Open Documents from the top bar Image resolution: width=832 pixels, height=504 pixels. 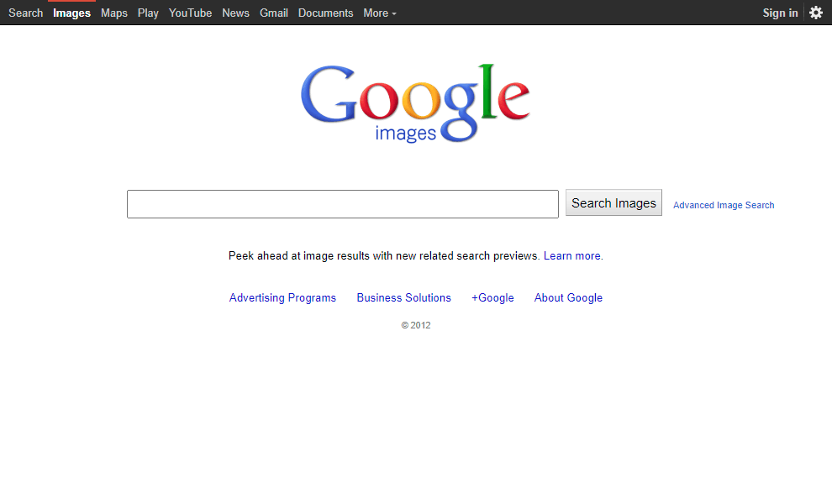point(325,13)
